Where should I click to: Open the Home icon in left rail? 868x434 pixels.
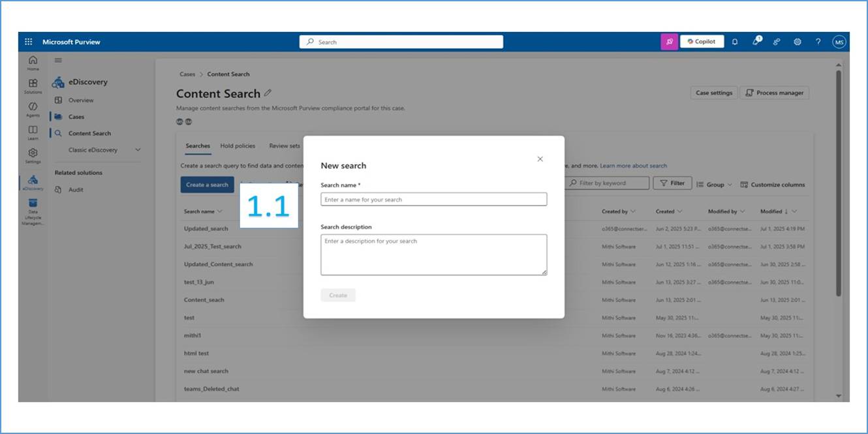click(x=33, y=63)
